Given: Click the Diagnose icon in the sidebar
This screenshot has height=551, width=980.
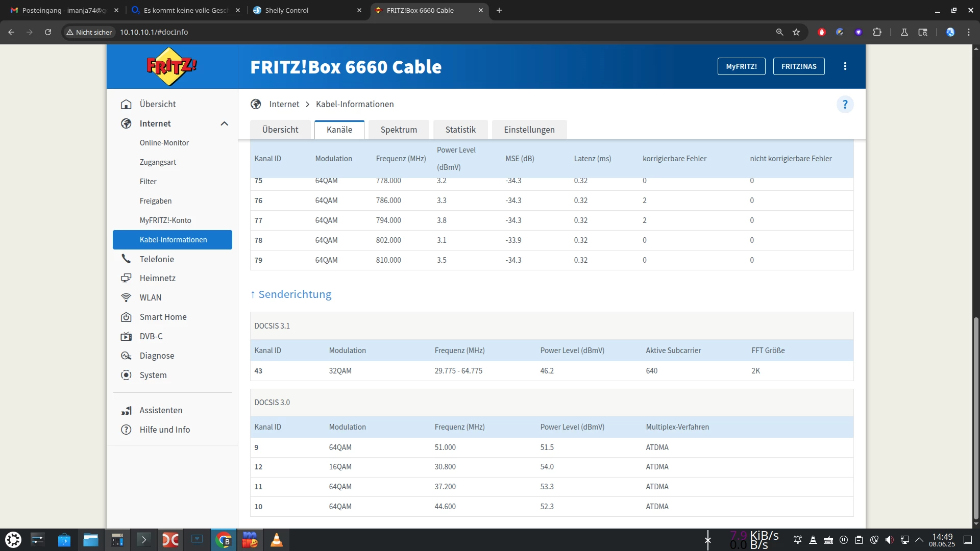Looking at the screenshot, I should (126, 356).
